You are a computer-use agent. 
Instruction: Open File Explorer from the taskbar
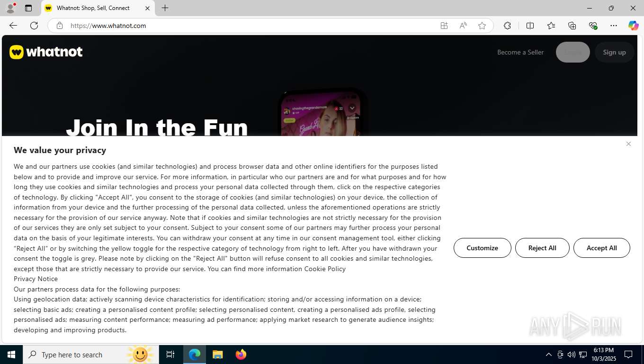point(217,355)
